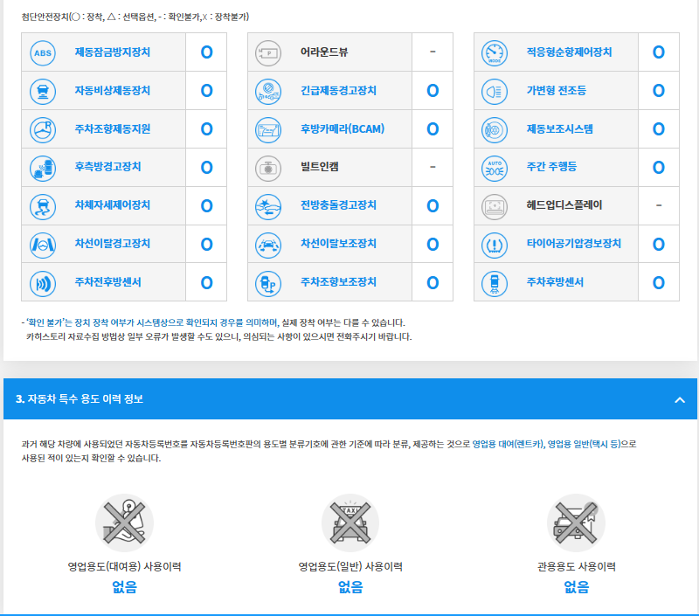Click the 자동비상제동장치 car icon

(42, 91)
